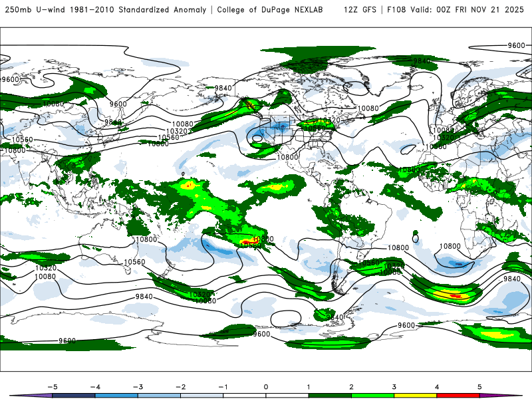This screenshot has width=532, height=399.
Task: Click the "250mb U-wind" title text
Action: tap(35, 9)
